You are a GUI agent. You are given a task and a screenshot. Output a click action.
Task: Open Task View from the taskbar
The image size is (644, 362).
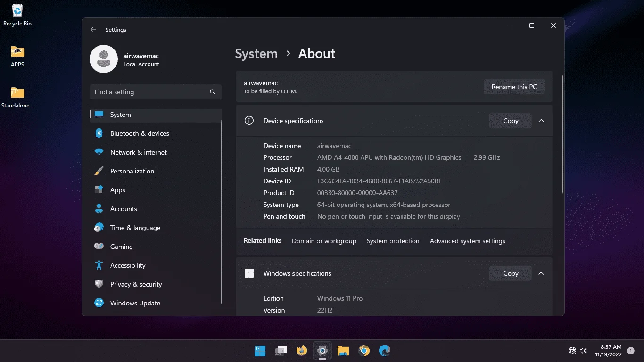pyautogui.click(x=281, y=351)
